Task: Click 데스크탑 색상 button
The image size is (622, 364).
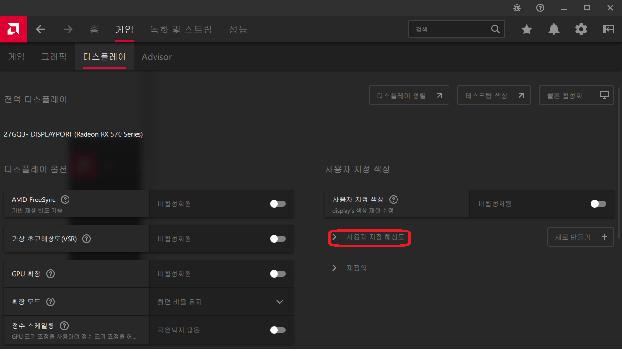Action: pyautogui.click(x=494, y=95)
